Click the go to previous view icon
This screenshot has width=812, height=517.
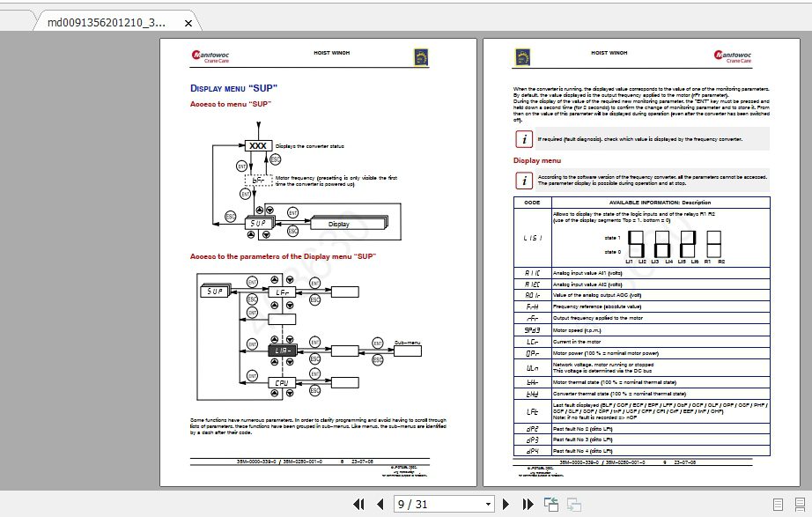pos(551,504)
